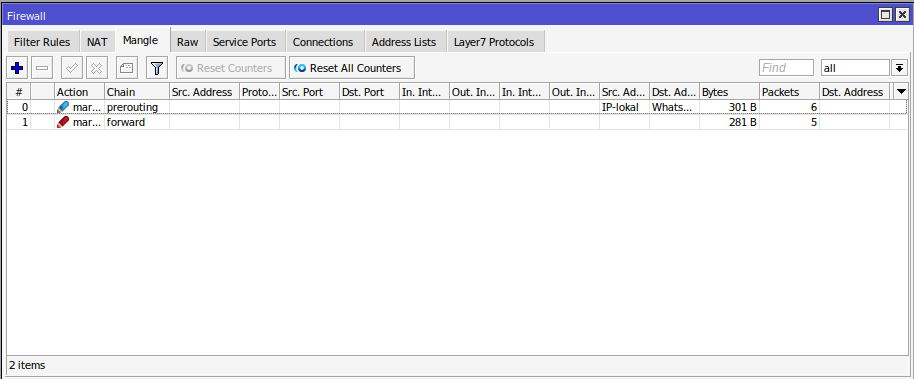
Task: Open the column selector dropdown arrow
Action: pyautogui.click(x=902, y=92)
